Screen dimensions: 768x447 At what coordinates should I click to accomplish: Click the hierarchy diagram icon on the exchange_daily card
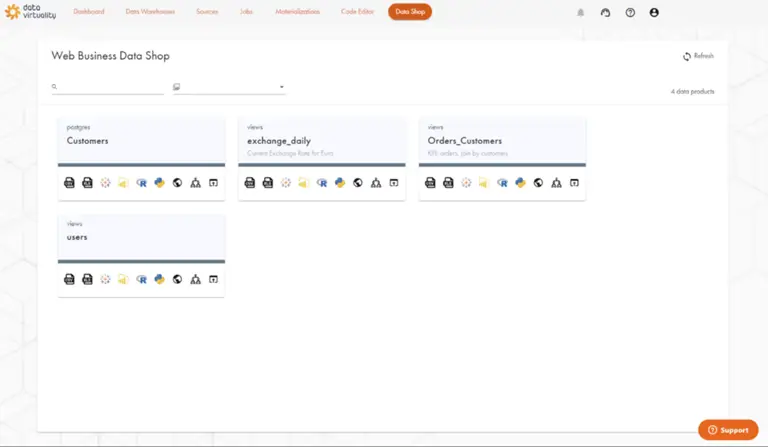375,183
